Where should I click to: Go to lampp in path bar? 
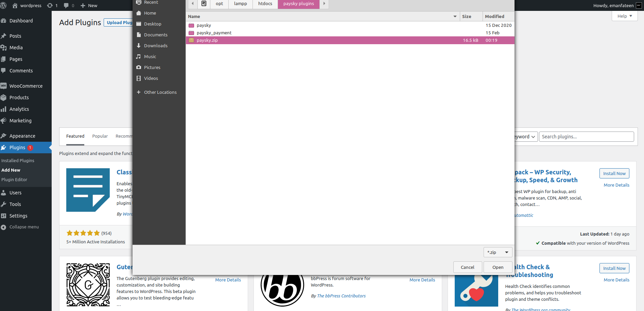tap(241, 4)
